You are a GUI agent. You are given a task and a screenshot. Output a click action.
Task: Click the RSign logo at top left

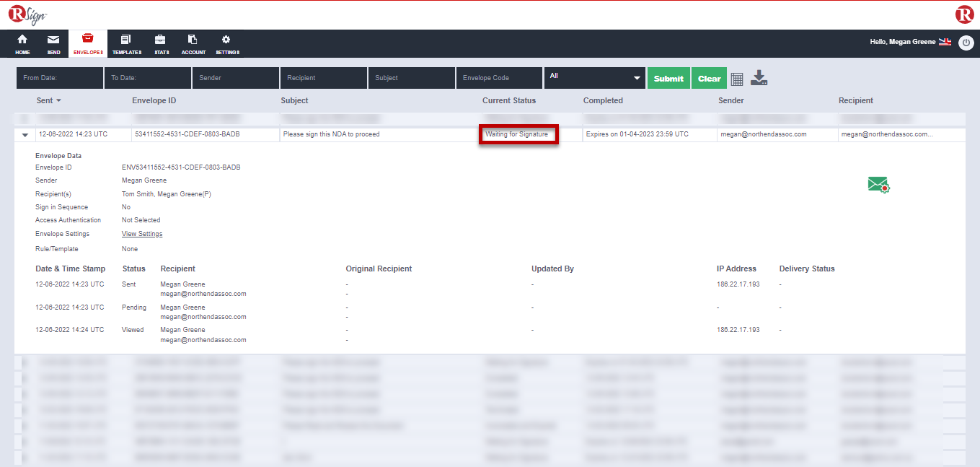point(27,14)
